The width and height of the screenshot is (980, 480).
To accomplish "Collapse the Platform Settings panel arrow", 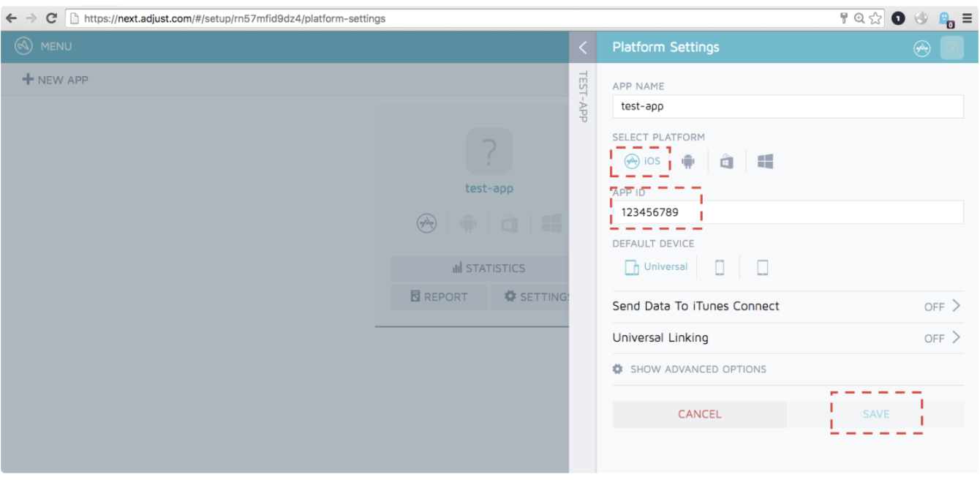I will 583,48.
